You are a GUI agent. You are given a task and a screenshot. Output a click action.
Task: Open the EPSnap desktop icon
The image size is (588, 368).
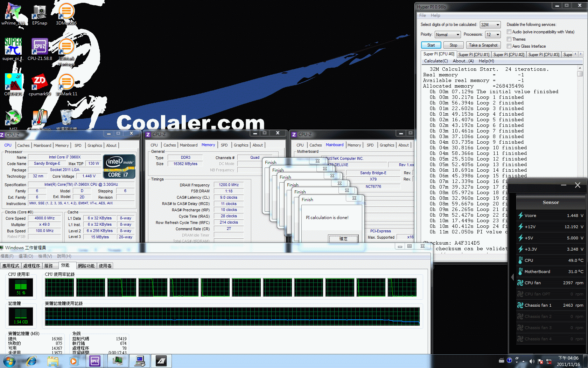pos(40,14)
